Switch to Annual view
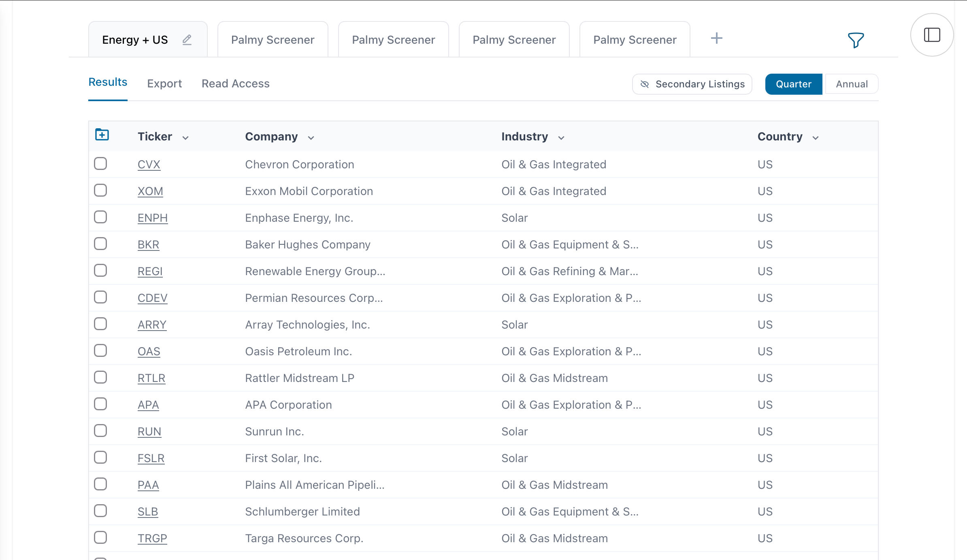Viewport: 967px width, 560px height. [x=852, y=84]
